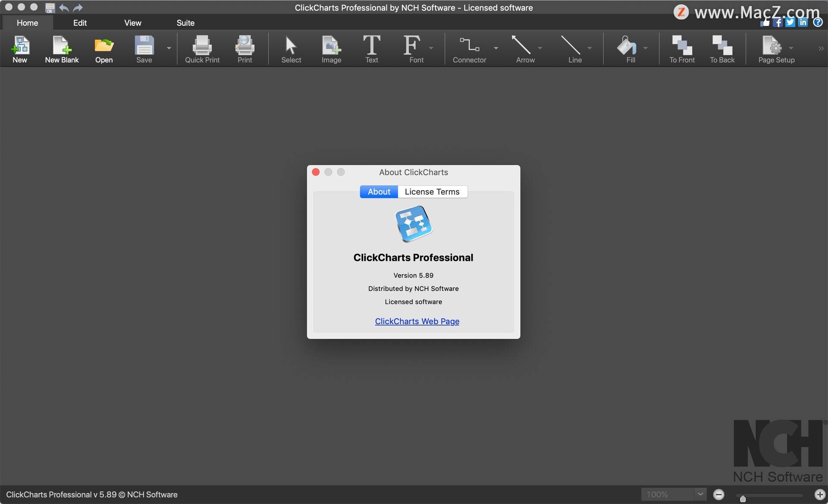Expand the Font dropdown arrow
Screen dimensions: 828x504
pos(431,48)
